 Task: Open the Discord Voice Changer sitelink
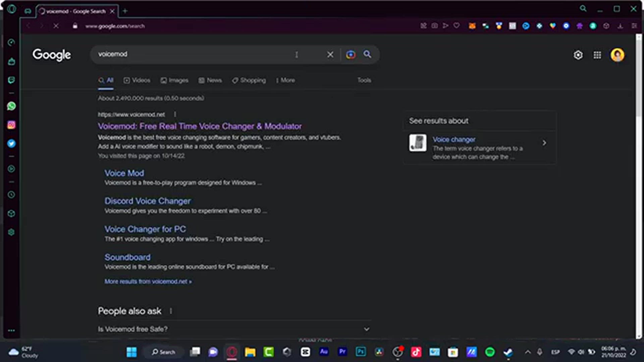coord(148,201)
